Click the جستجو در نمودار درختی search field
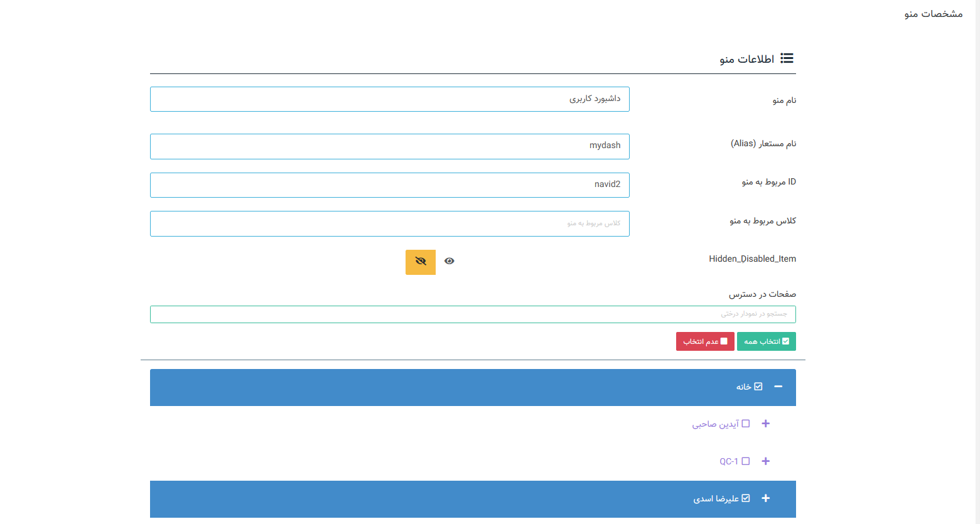This screenshot has width=980, height=524. click(x=473, y=314)
